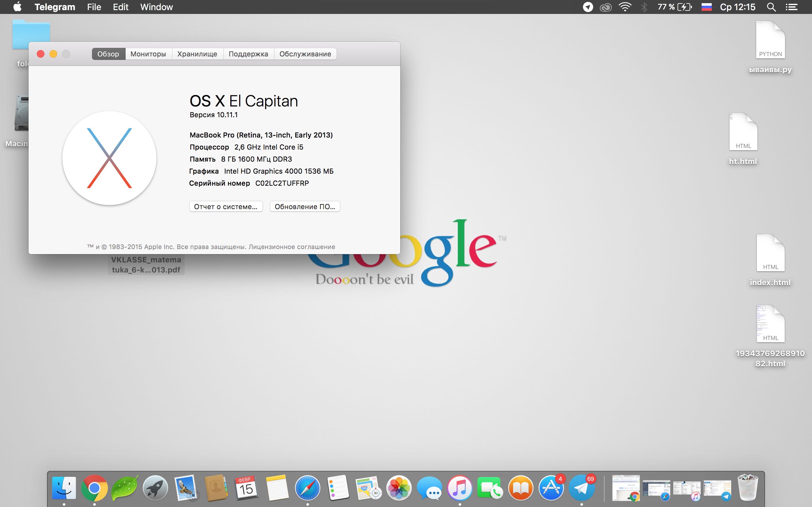Open the Edit menu in menu bar
Viewport: 812px width, 507px height.
click(x=121, y=7)
